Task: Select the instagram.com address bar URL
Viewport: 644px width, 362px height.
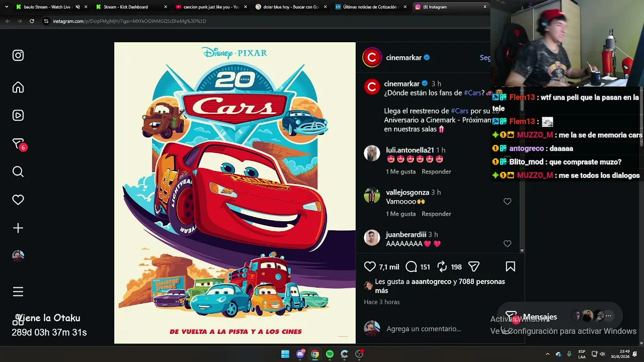Action: [x=129, y=21]
